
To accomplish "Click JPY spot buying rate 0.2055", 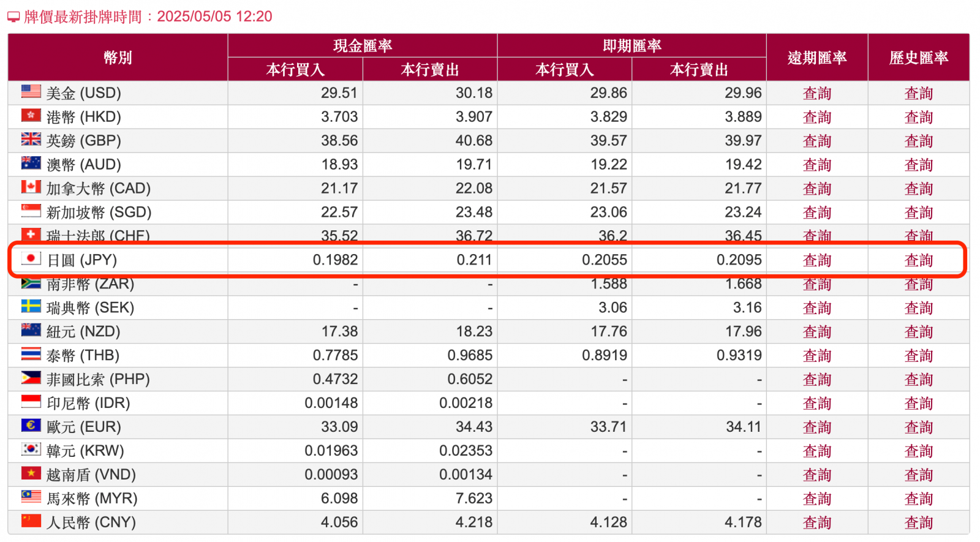I will (x=605, y=260).
